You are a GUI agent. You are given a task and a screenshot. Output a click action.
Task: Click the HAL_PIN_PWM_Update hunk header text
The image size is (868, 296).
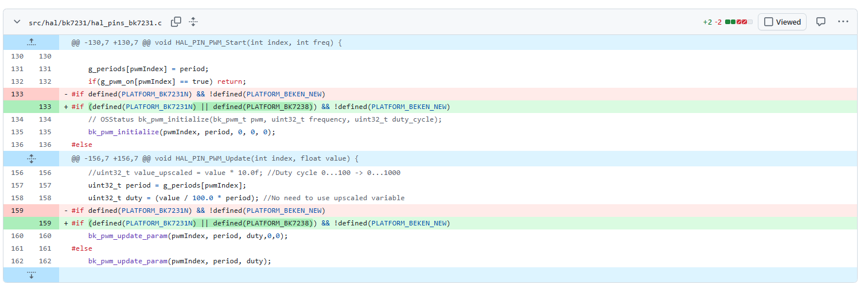pos(215,158)
